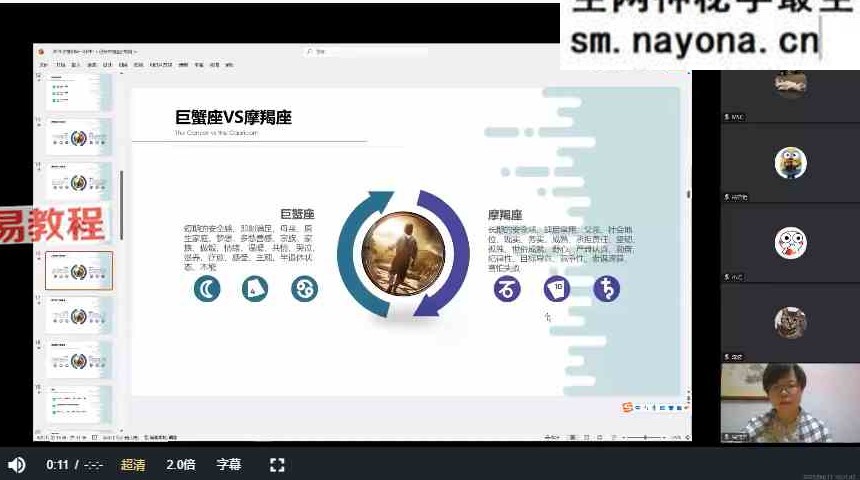
Task: Adjust the PowerPoint zoom slider in status bar
Action: tap(646, 437)
